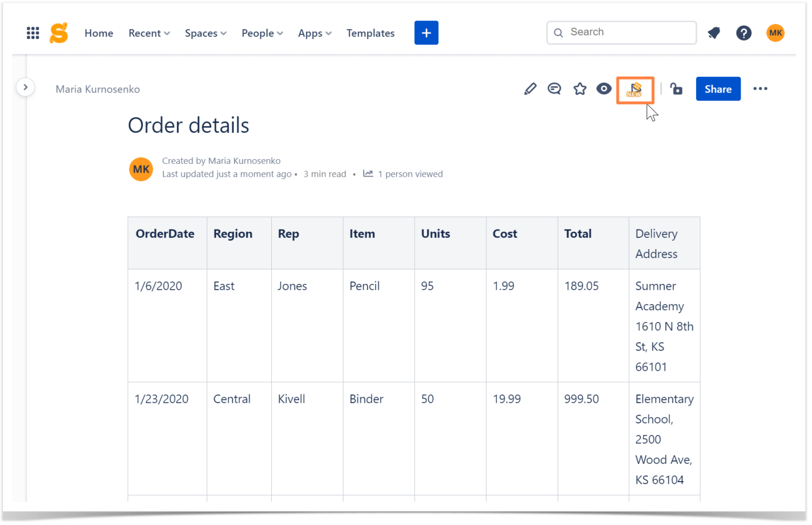Image resolution: width=812 pixels, height=525 pixels.
Task: Click the highlighted new app icon
Action: click(635, 90)
